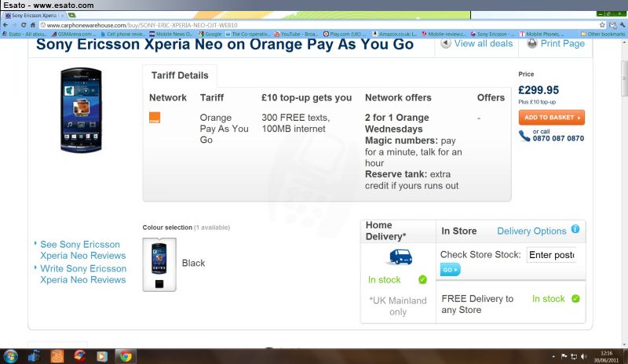Show hidden tray icons arrow
This screenshot has height=364, width=628.
click(554, 356)
